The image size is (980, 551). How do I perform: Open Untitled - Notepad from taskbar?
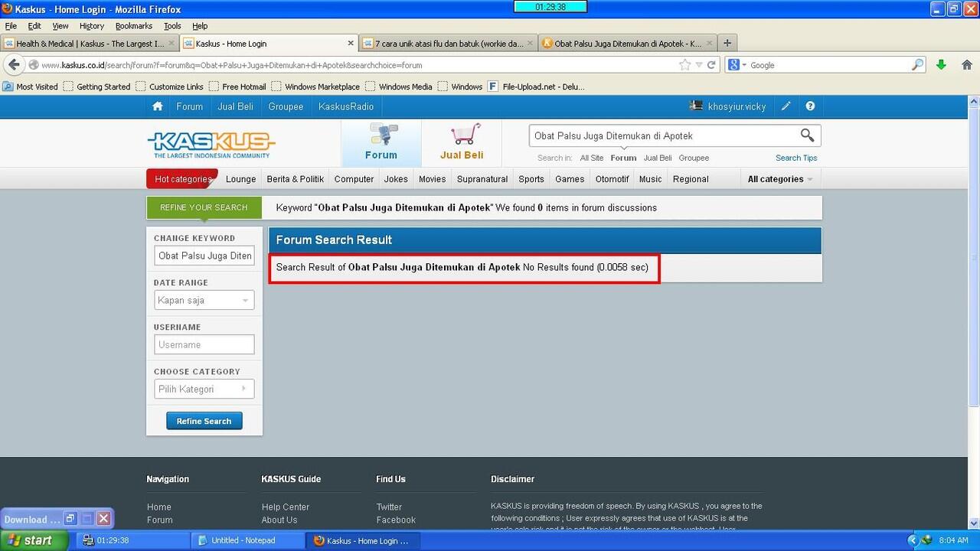pos(247,540)
